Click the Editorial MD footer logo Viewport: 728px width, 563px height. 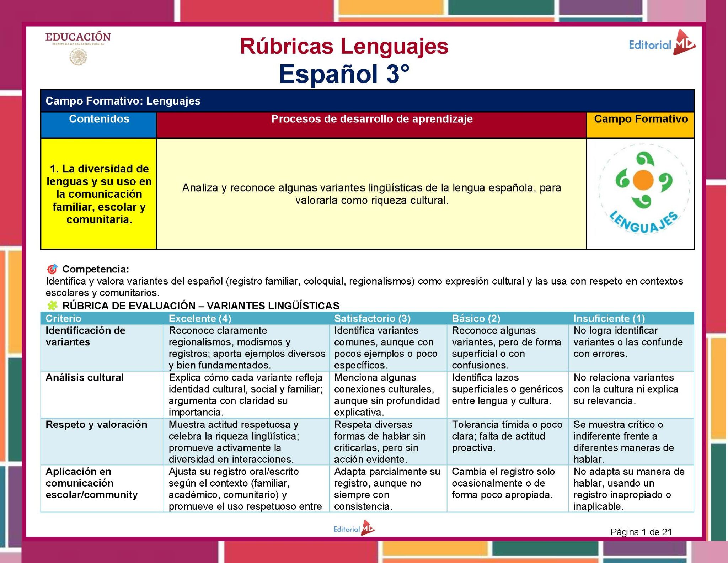pos(354,528)
